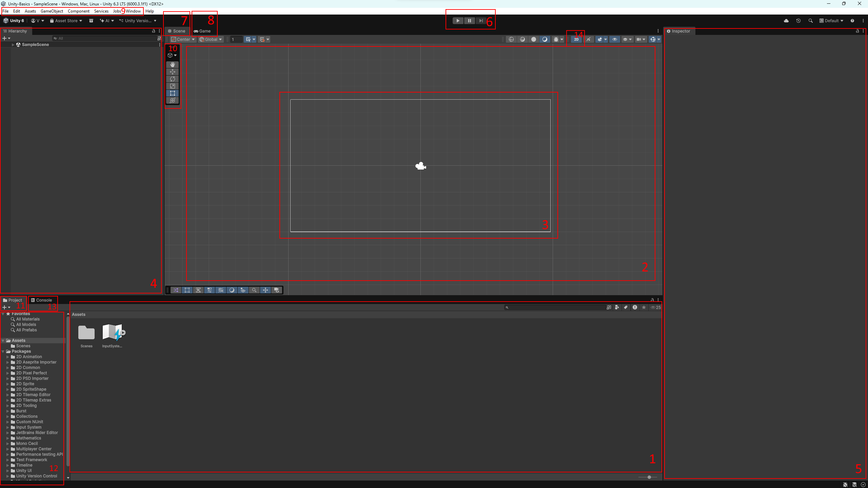Select the Rect tool
The height and width of the screenshot is (488, 868).
(x=173, y=93)
